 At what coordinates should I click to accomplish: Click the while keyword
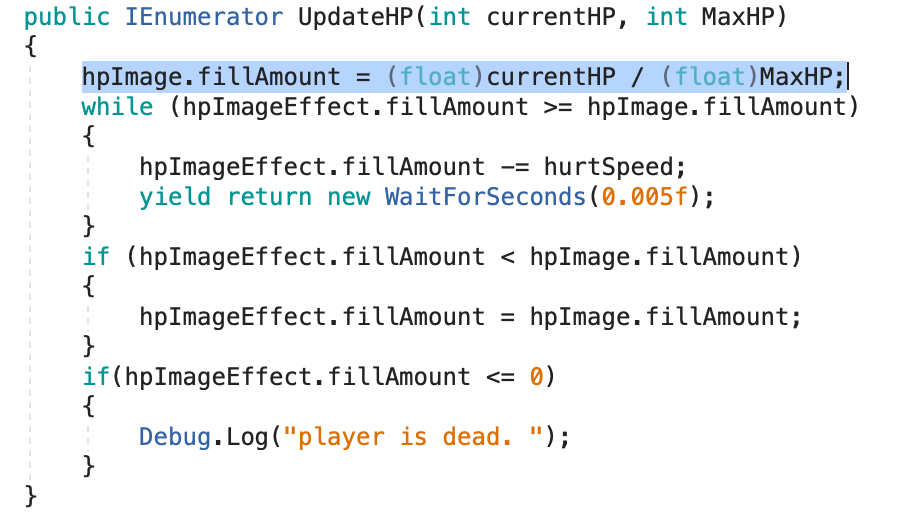pyautogui.click(x=117, y=107)
